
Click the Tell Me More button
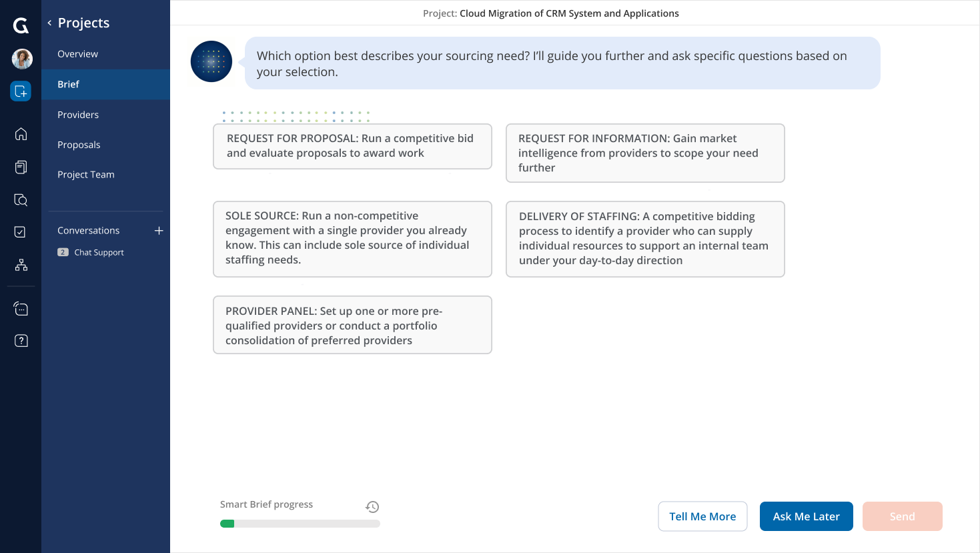pyautogui.click(x=702, y=516)
